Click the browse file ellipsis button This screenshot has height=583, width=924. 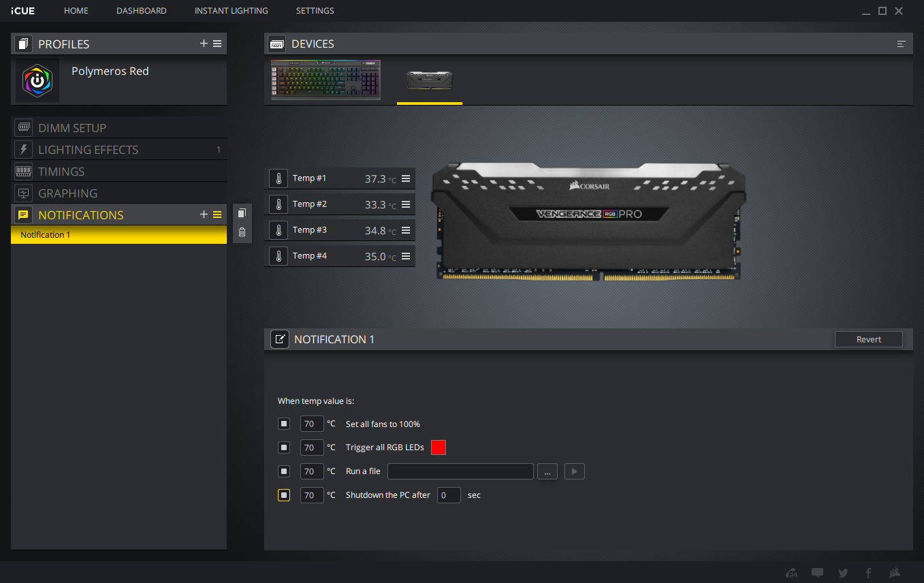[x=547, y=471]
